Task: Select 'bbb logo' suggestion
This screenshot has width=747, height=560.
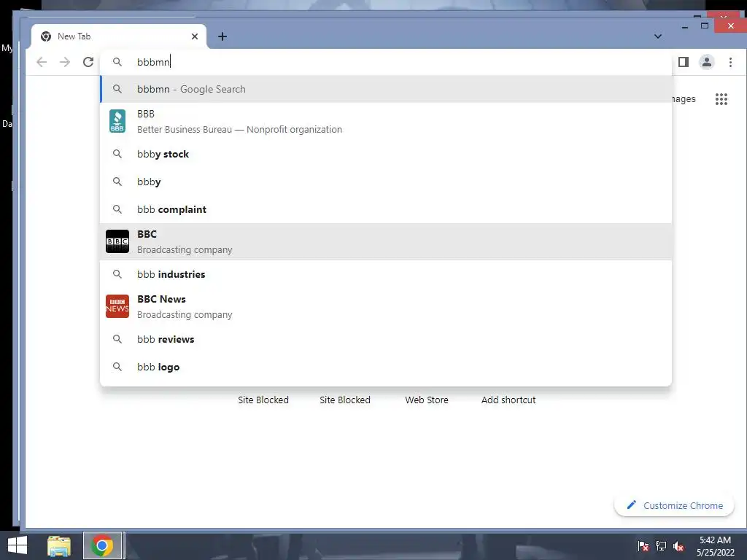Action: tap(386, 367)
